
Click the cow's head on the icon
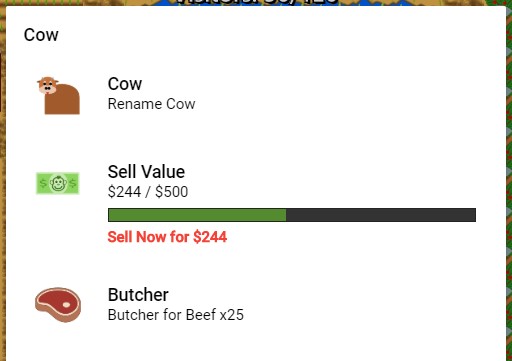click(48, 85)
